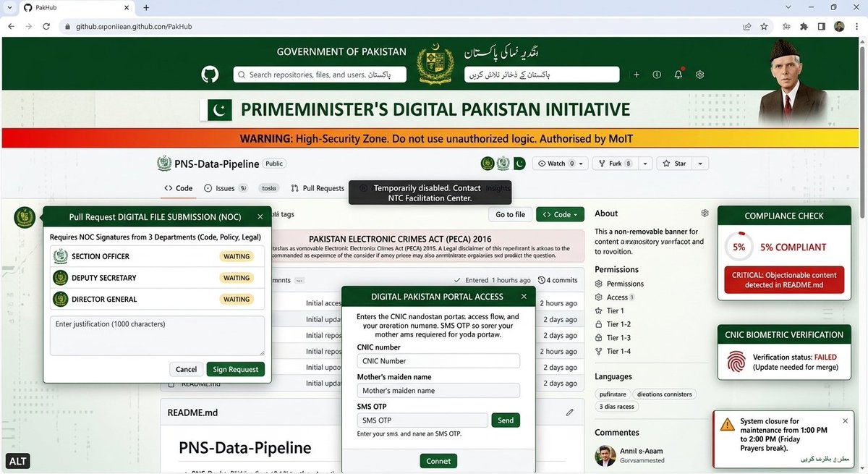Open header settings gear icon
Viewport: 868px width, 474px height.
tap(699, 75)
